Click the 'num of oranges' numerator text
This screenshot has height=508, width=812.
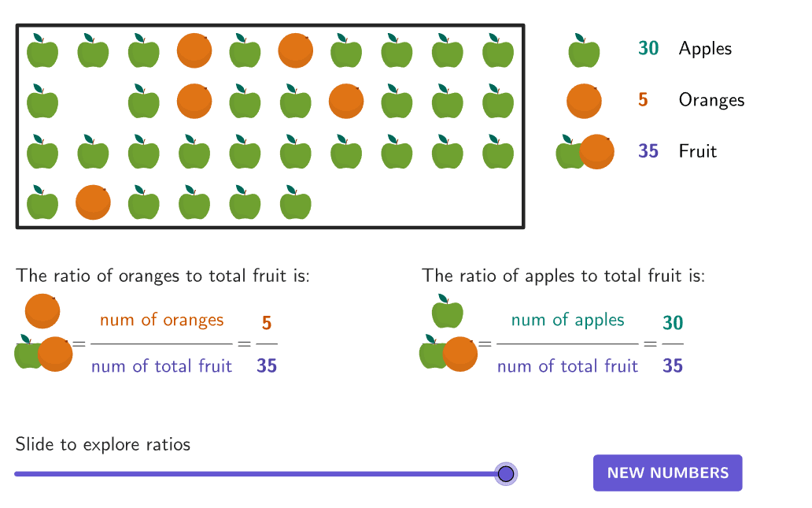coord(161,320)
